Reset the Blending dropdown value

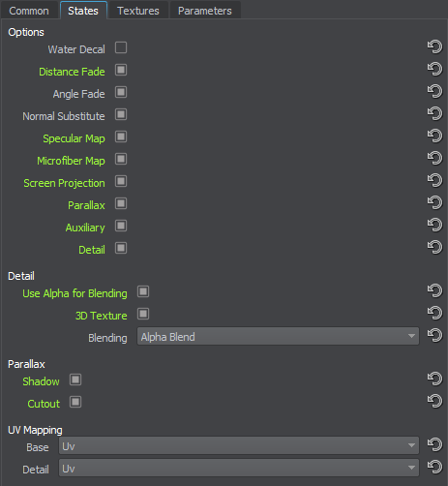434,335
